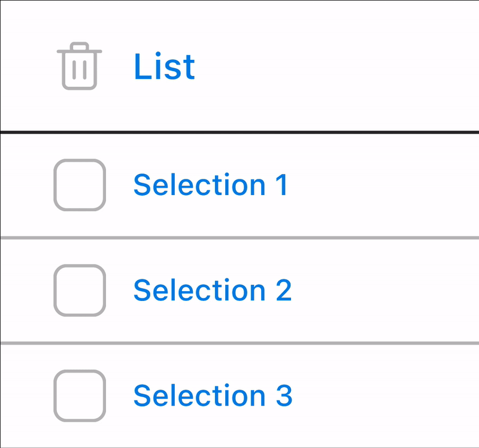Image resolution: width=479 pixels, height=448 pixels.
Task: Select the Selection 1 text label
Action: click(x=211, y=185)
